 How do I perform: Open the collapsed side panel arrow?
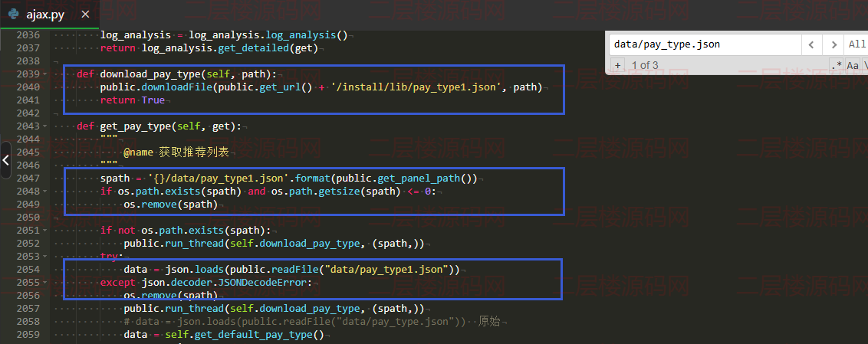[x=5, y=160]
